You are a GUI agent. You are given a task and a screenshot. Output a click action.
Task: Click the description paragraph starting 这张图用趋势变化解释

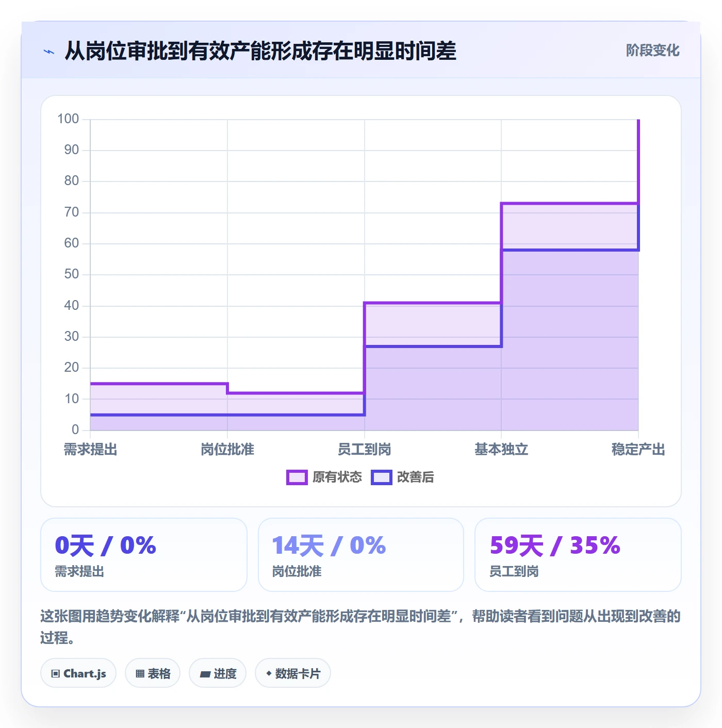click(360, 627)
